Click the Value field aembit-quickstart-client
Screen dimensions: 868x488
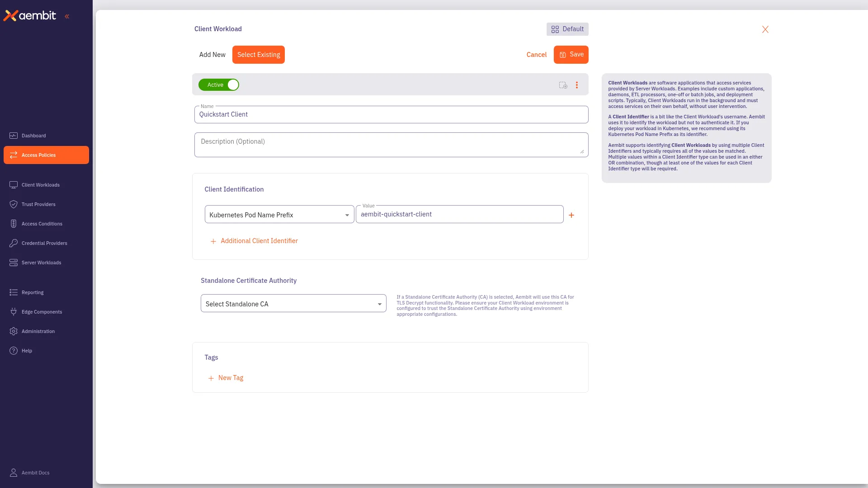click(459, 214)
